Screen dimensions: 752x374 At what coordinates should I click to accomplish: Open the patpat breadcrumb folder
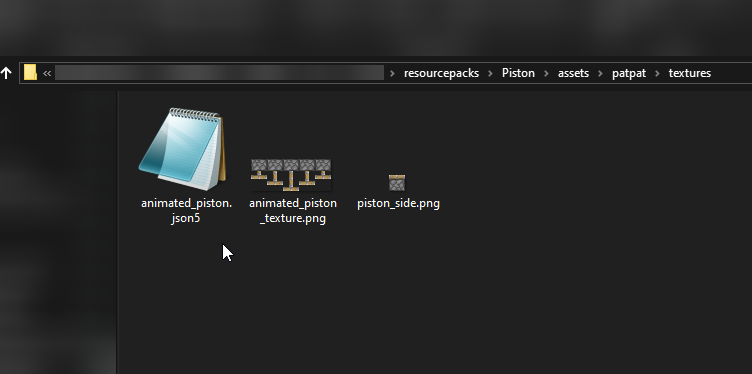coord(629,73)
